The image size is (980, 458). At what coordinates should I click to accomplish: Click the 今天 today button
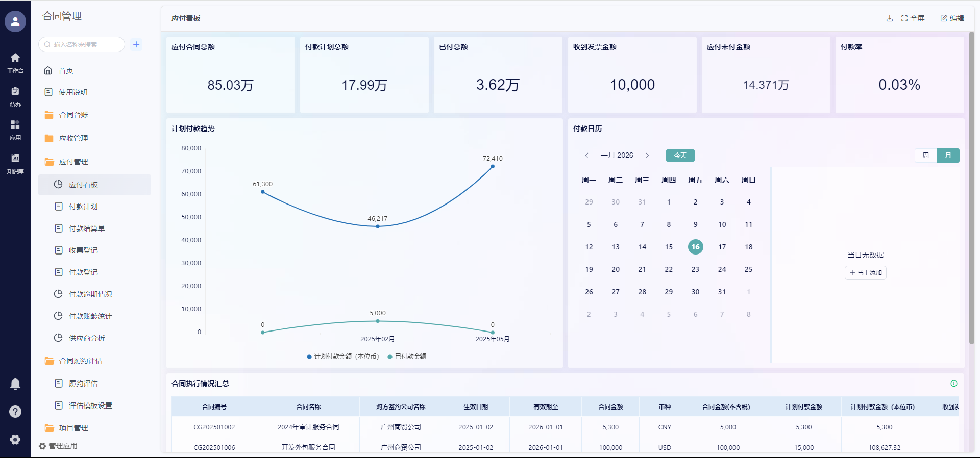pyautogui.click(x=680, y=156)
